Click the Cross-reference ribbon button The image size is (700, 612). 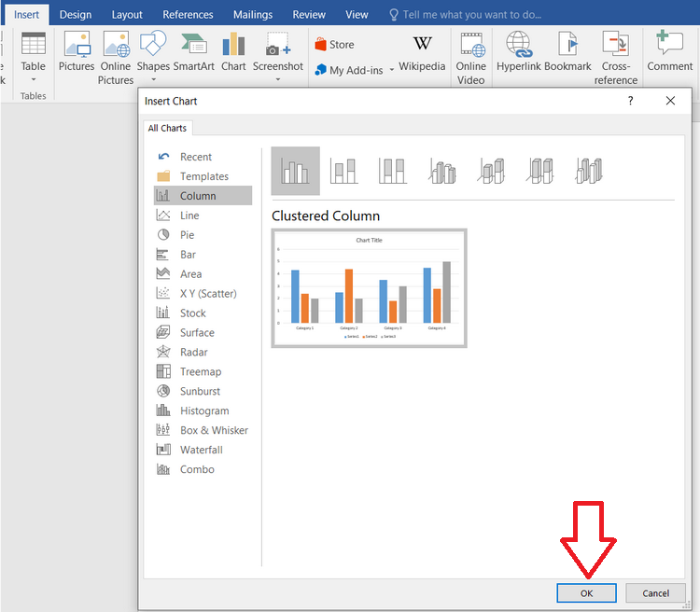pyautogui.click(x=616, y=58)
